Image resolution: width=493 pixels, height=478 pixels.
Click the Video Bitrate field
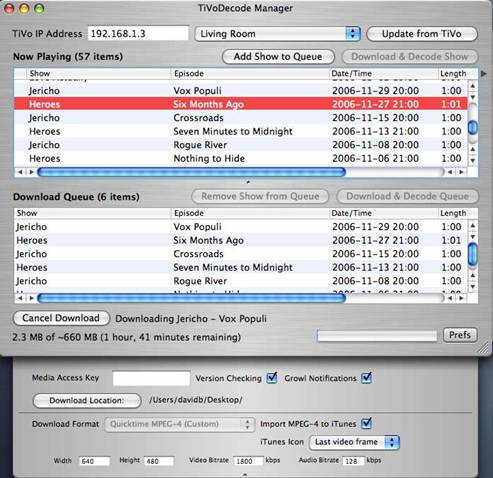[x=248, y=461]
